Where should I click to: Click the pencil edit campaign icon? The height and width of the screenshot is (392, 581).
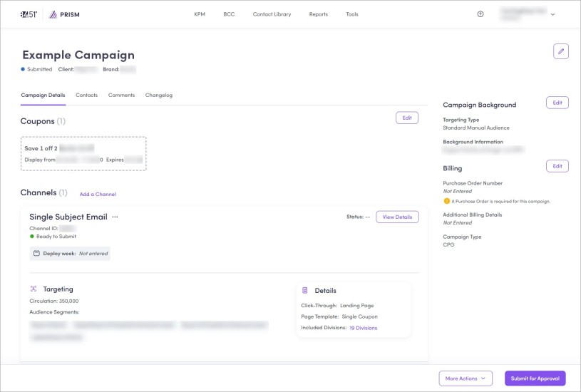(x=560, y=51)
